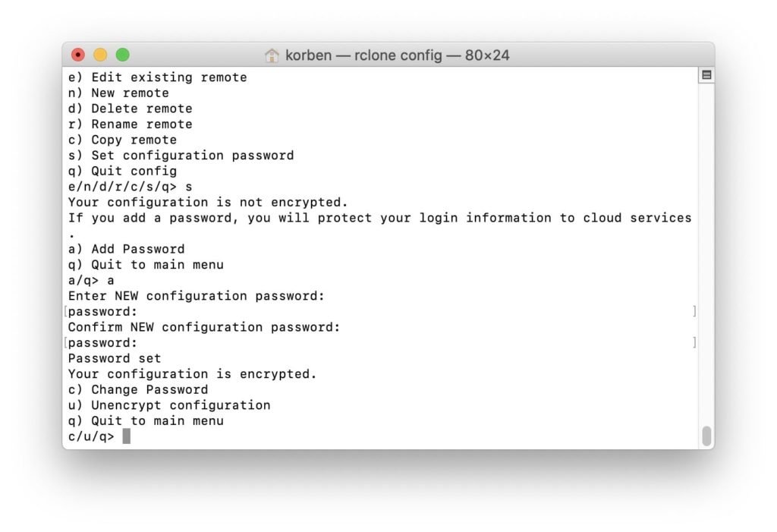Image resolution: width=777 pixels, height=532 pixels.
Task: Click the first NEW password input field
Action: coord(379,311)
